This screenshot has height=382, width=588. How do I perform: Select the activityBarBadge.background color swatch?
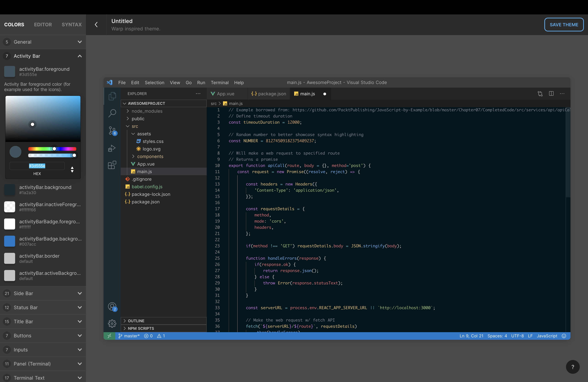pyautogui.click(x=10, y=241)
